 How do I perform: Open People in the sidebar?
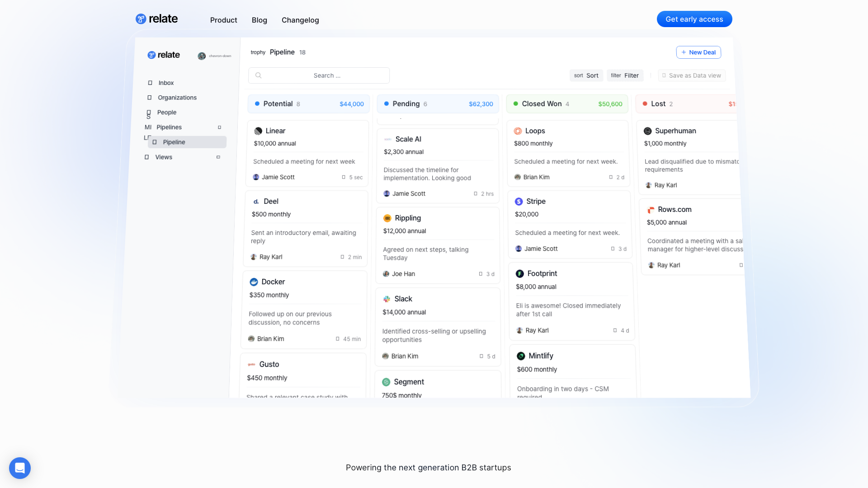tap(167, 113)
